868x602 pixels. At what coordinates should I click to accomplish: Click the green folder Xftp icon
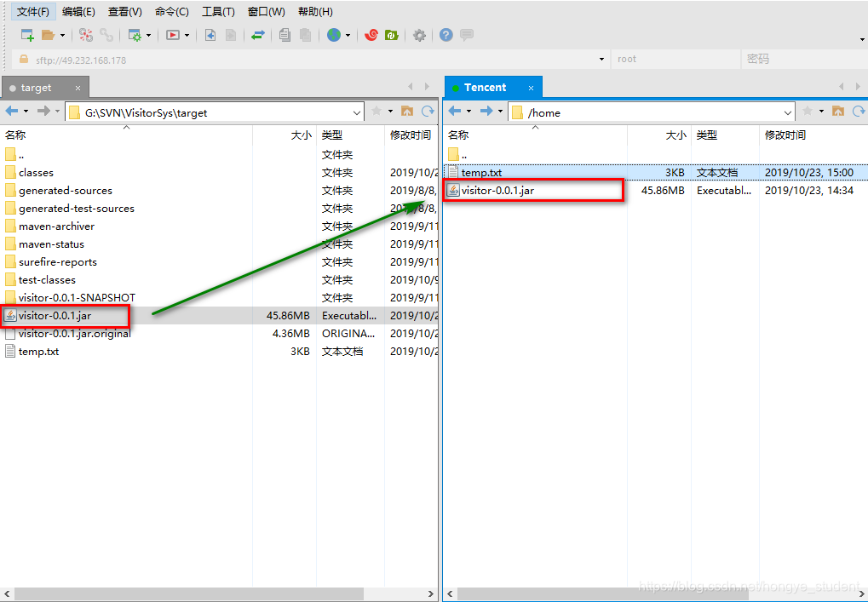[392, 36]
